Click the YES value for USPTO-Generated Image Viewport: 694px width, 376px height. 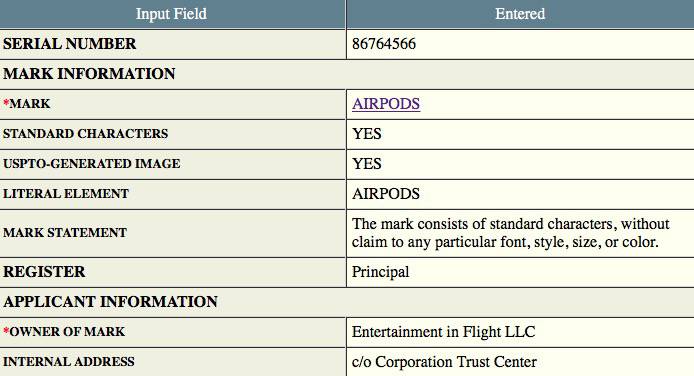pyautogui.click(x=367, y=164)
